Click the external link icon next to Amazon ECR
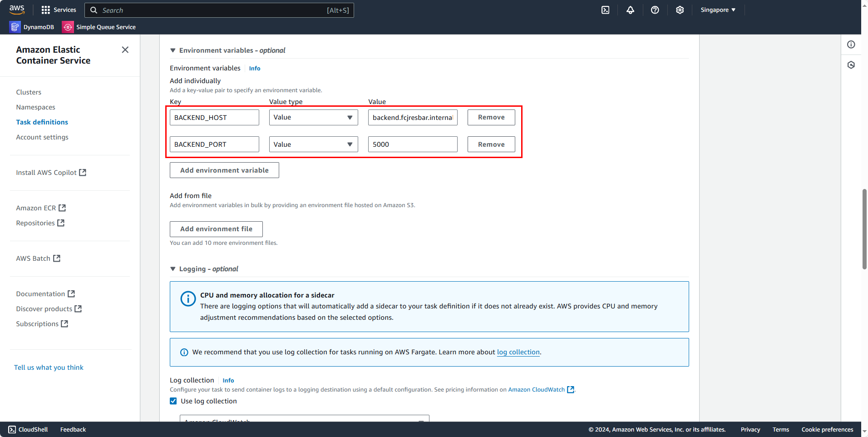 coord(62,208)
